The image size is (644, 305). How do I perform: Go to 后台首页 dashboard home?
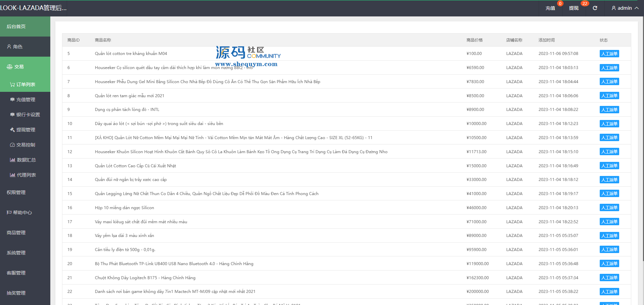click(x=25, y=26)
